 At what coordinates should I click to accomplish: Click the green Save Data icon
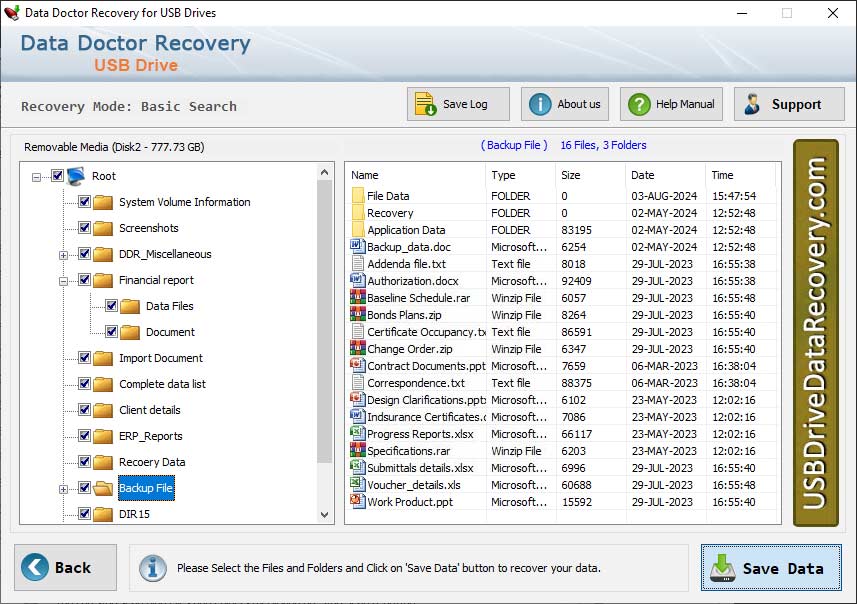[723, 568]
